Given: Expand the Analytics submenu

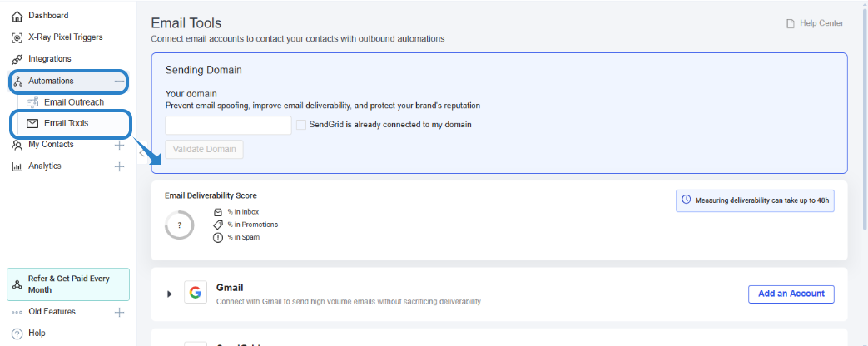Looking at the screenshot, I should 119,166.
